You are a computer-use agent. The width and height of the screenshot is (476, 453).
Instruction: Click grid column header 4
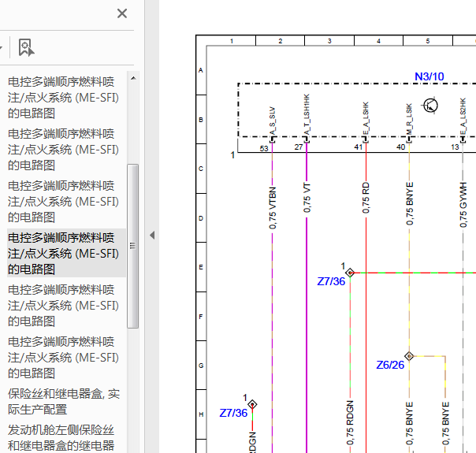coord(378,41)
